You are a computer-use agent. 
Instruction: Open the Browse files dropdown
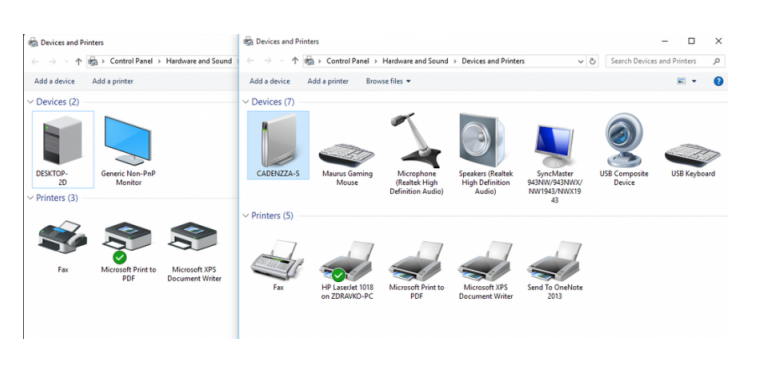click(388, 81)
